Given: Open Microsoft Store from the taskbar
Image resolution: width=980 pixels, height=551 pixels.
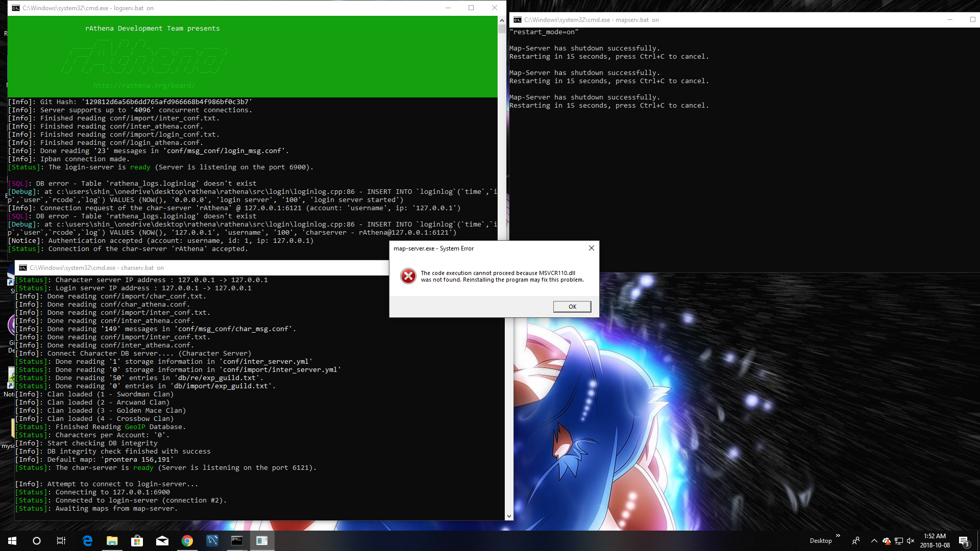Looking at the screenshot, I should [x=137, y=541].
